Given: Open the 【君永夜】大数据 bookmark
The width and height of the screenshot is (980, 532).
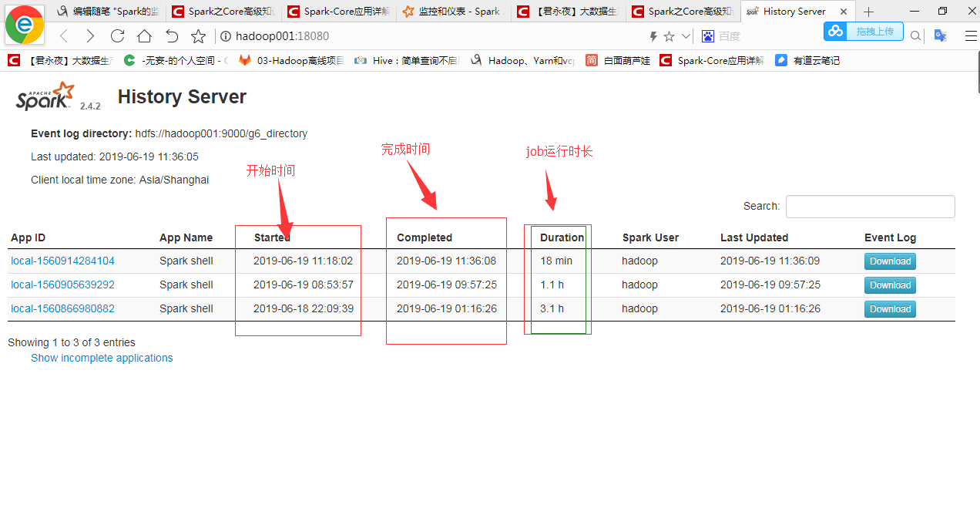Looking at the screenshot, I should (62, 60).
